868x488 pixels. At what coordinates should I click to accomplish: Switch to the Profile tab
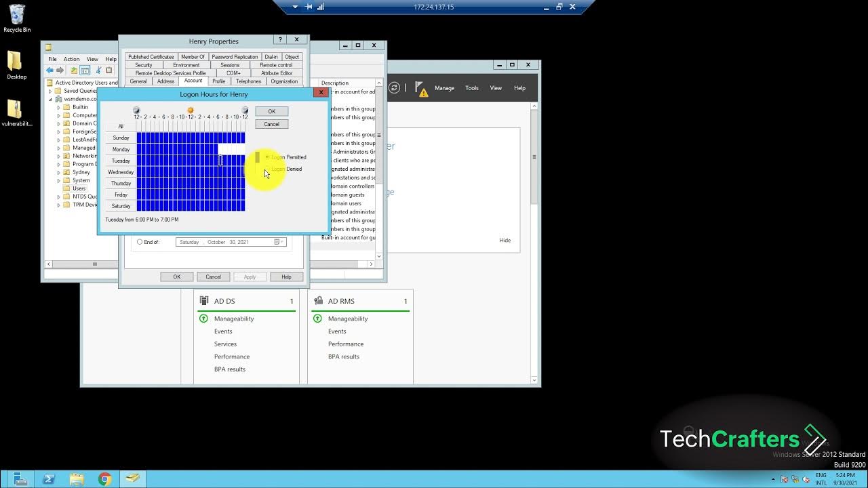(x=218, y=81)
